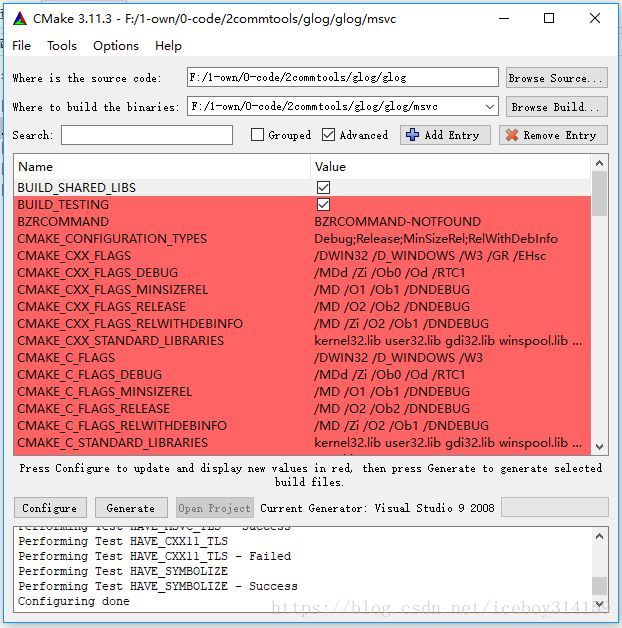622x628 pixels.
Task: Select the CMAKE_CXX_FLAGS row name
Action: (74, 256)
